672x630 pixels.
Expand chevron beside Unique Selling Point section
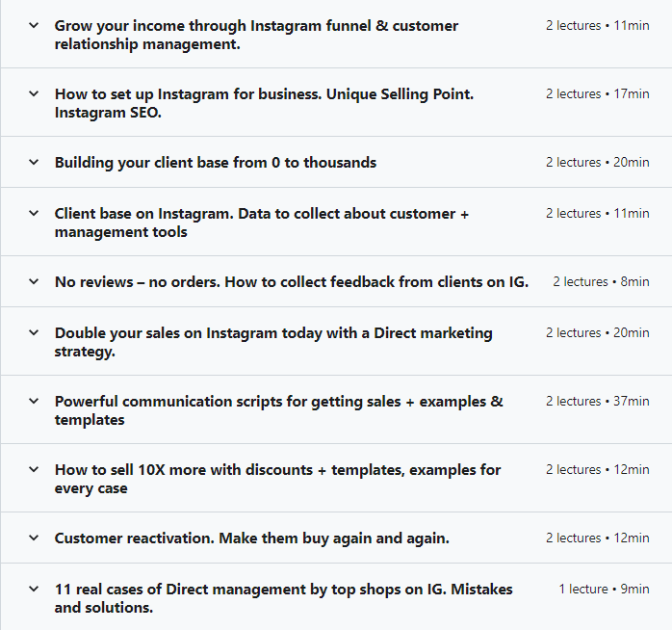[x=34, y=93]
